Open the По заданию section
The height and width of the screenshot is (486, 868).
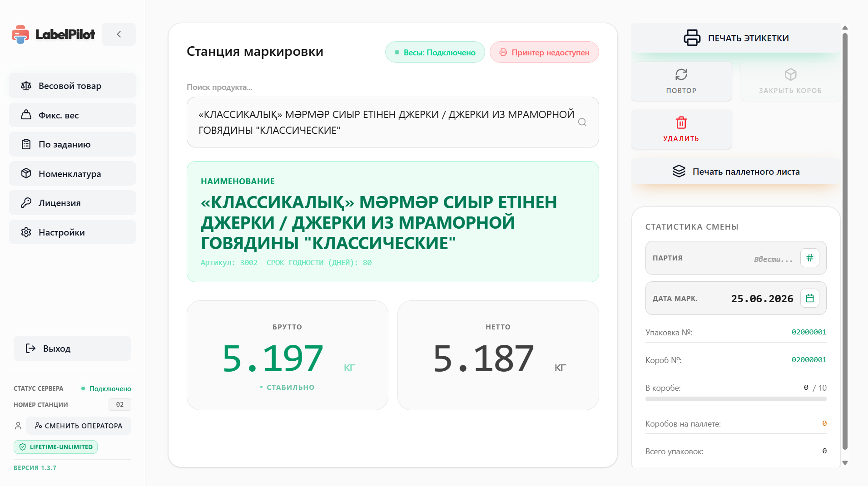(72, 144)
